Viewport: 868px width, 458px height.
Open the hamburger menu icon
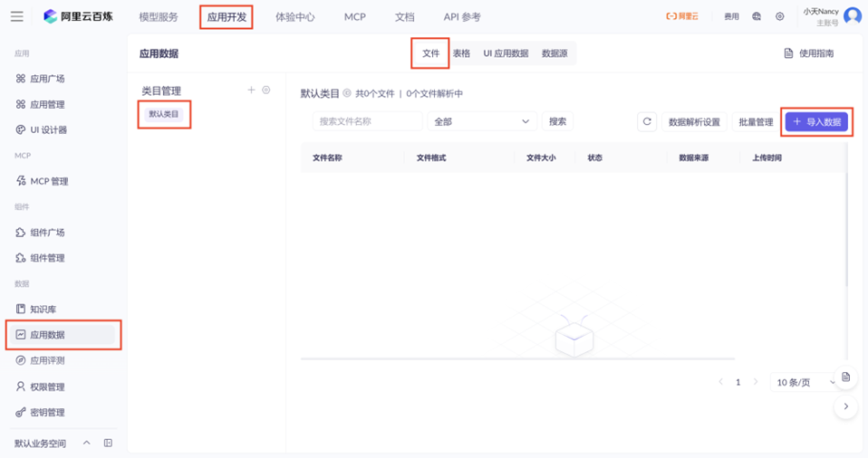coord(17,16)
